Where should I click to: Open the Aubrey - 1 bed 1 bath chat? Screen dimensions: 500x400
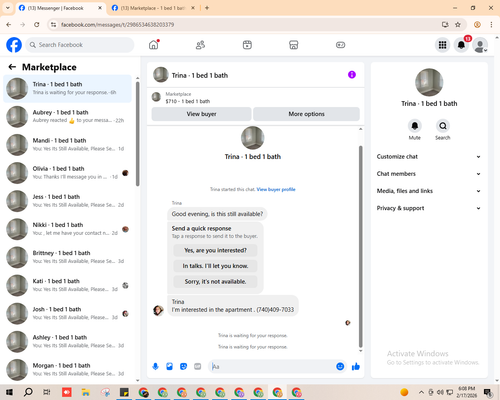click(67, 116)
